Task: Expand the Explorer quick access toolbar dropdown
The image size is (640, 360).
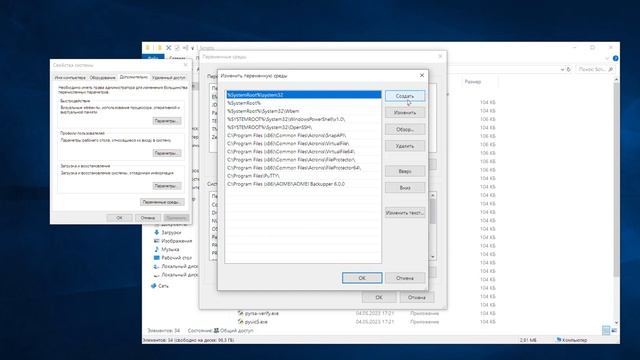Action: point(192,48)
